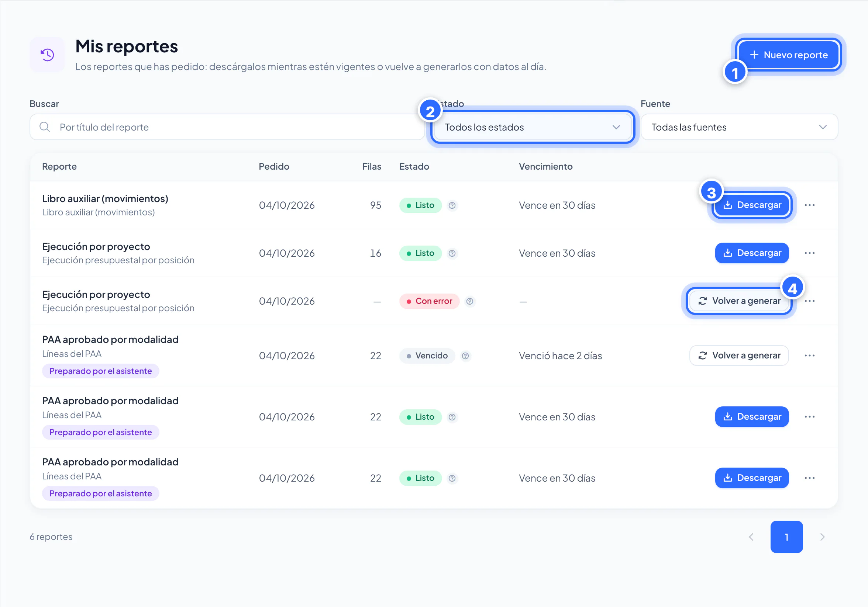Click help icon next to Listo in the 16-row report
This screenshot has height=607, width=868.
click(x=452, y=253)
